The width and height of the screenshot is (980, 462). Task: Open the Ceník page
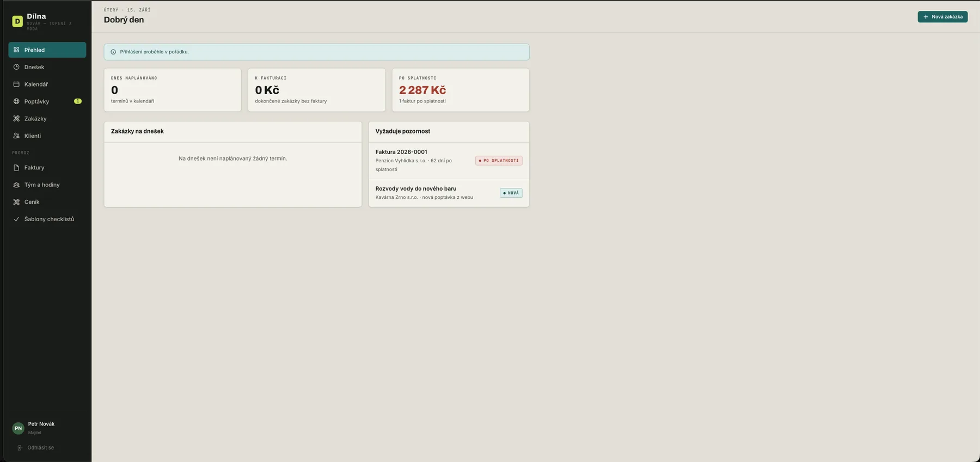47,202
